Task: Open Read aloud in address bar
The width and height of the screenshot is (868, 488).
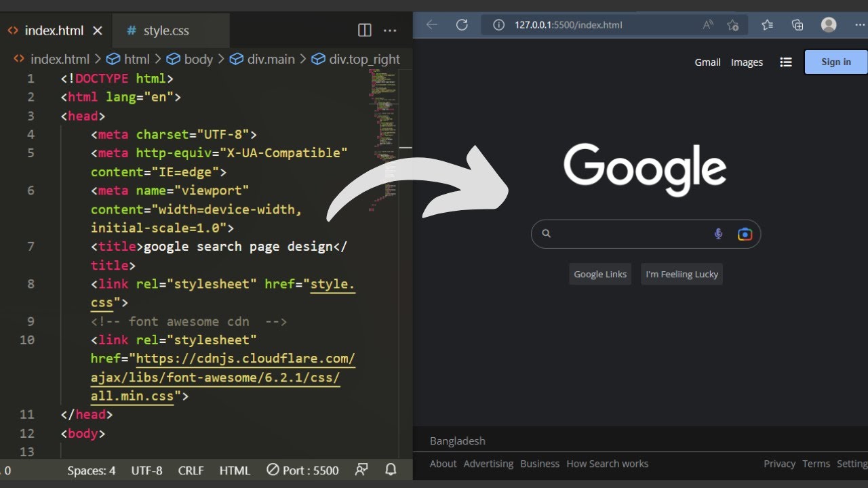Action: (x=708, y=25)
